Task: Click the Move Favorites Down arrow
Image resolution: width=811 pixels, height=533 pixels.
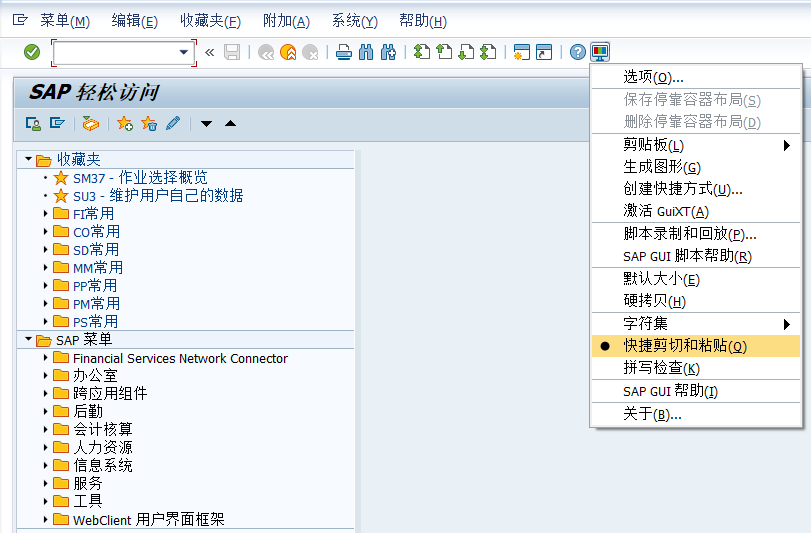Action: tap(206, 124)
